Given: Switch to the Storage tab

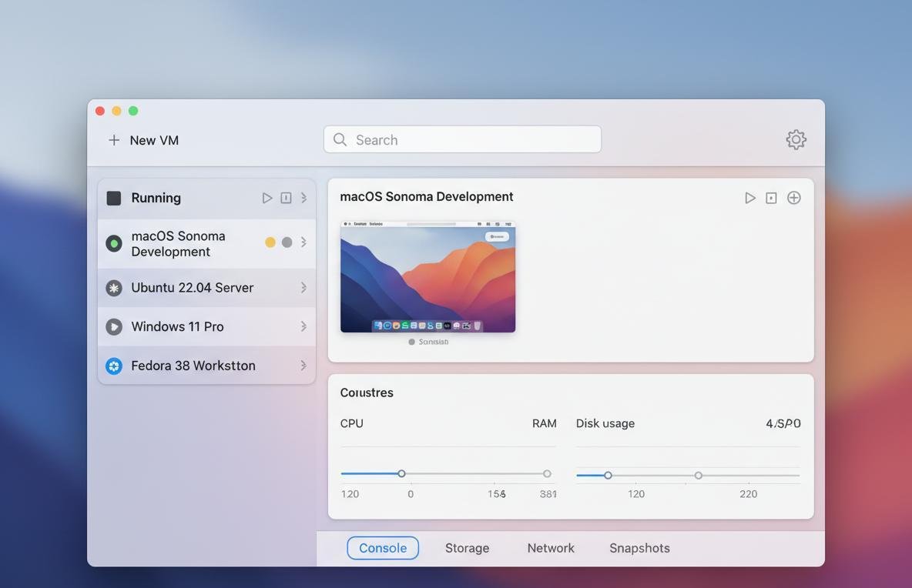Looking at the screenshot, I should click(467, 548).
